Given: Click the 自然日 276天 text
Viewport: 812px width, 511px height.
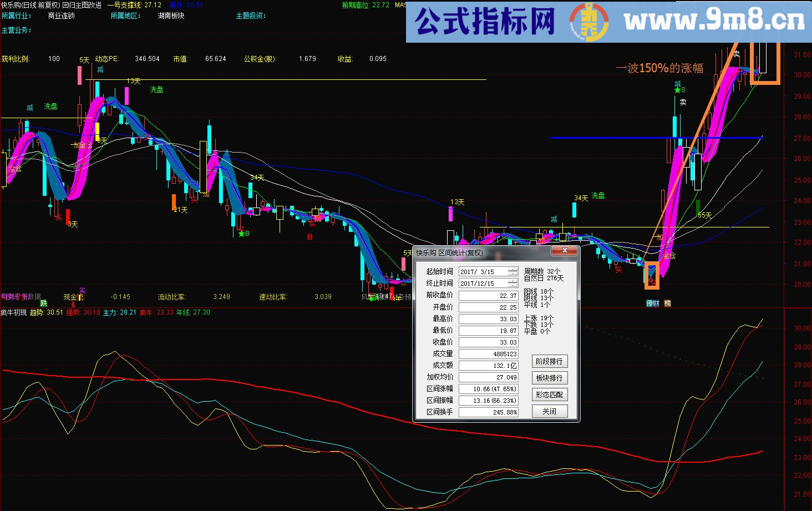Looking at the screenshot, I should pyautogui.click(x=544, y=278).
